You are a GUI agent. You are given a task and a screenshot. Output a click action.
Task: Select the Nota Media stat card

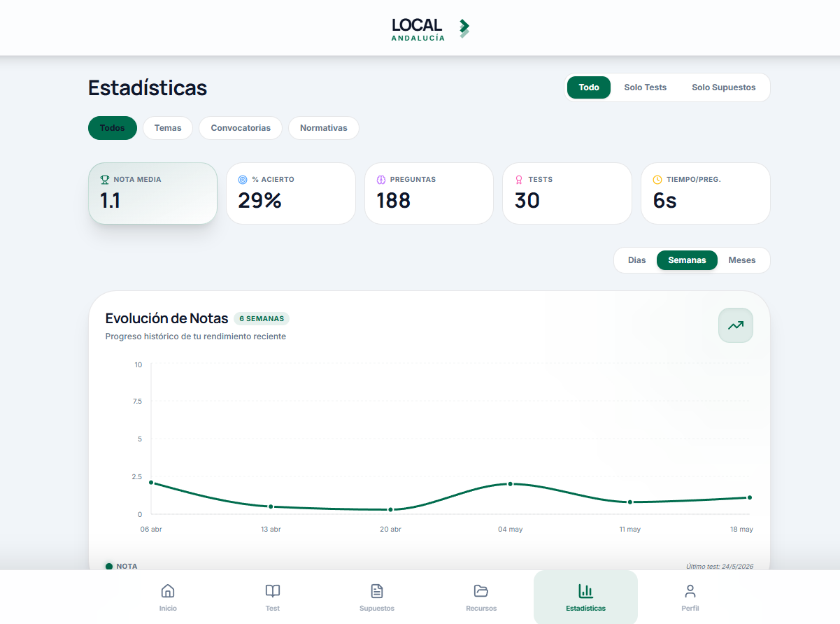(x=152, y=194)
